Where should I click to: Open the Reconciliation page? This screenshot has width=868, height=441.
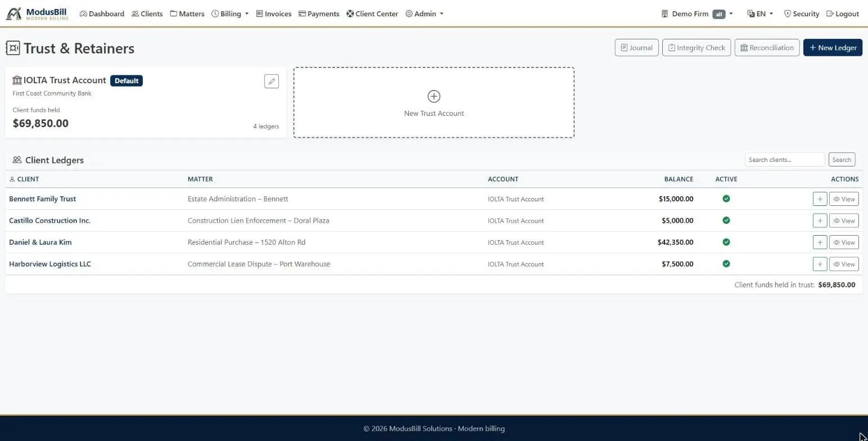(767, 48)
